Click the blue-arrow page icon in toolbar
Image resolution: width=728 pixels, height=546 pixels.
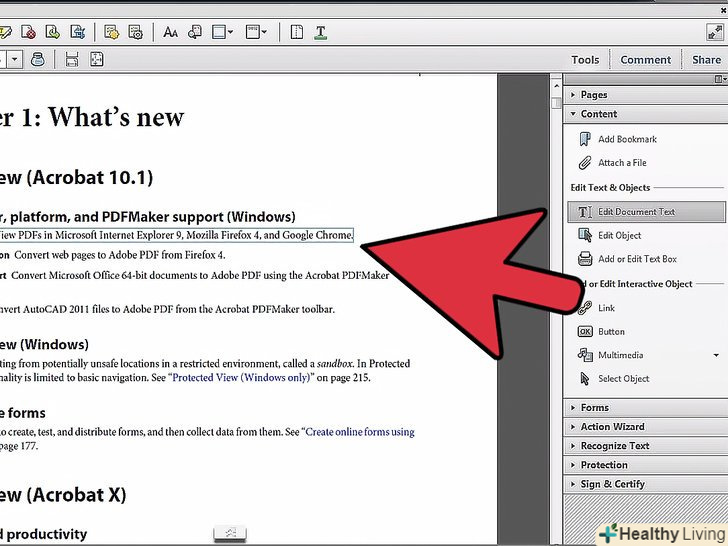tap(77, 32)
